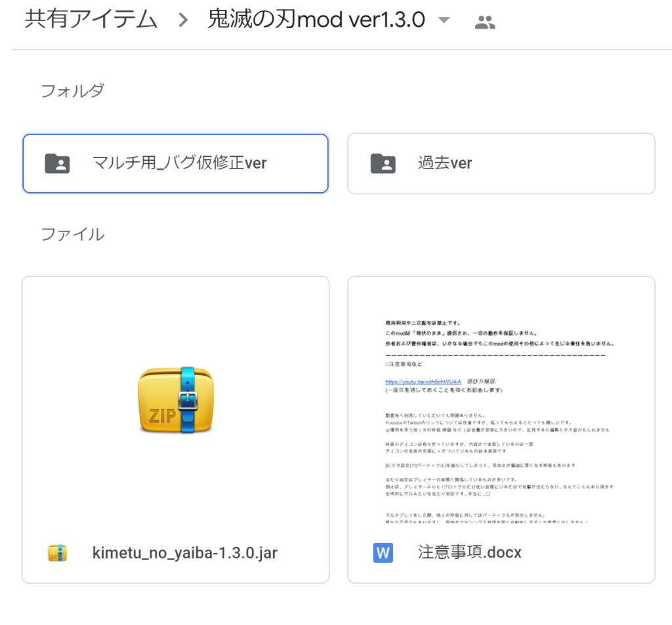Click the shared folder icon of マルチ用_バグ仮修正ver

pyautogui.click(x=58, y=163)
